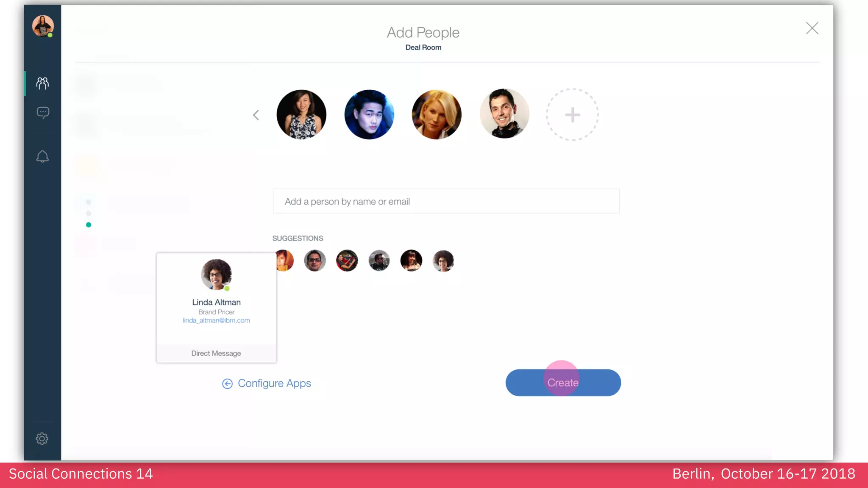Open the settings gear icon
Image resolution: width=868 pixels, height=488 pixels.
[x=42, y=438]
